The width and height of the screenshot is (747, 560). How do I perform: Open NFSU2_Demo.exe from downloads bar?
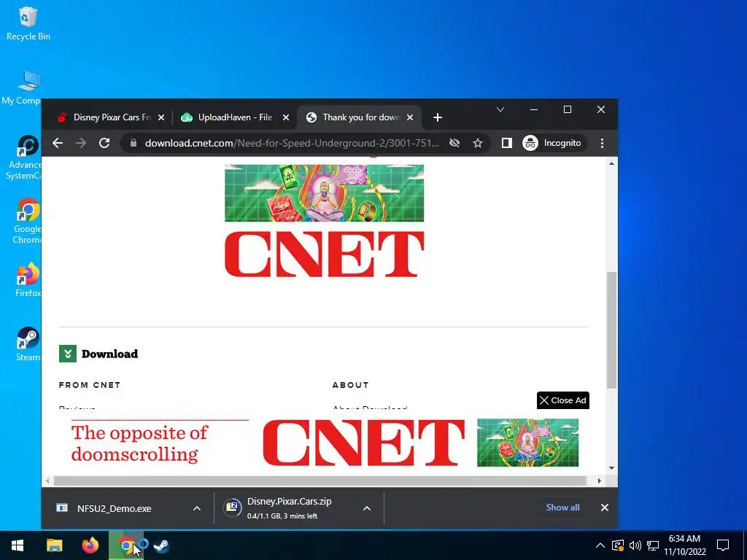pos(115,508)
